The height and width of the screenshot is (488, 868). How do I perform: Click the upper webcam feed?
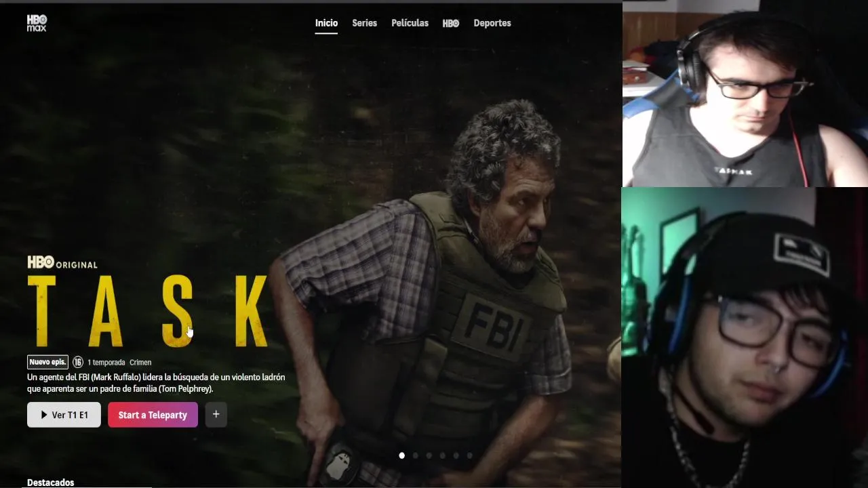745,94
